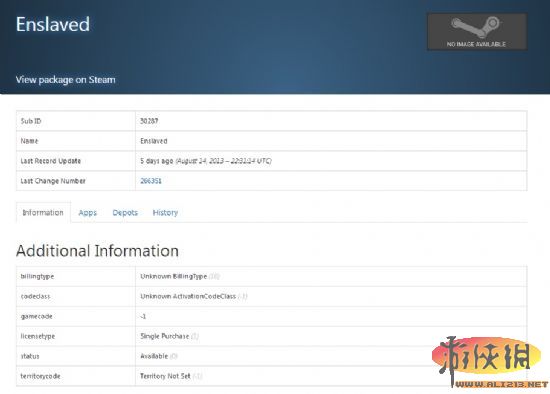The image size is (550, 394).
Task: Select the territorycode label cell
Action: (x=76, y=376)
